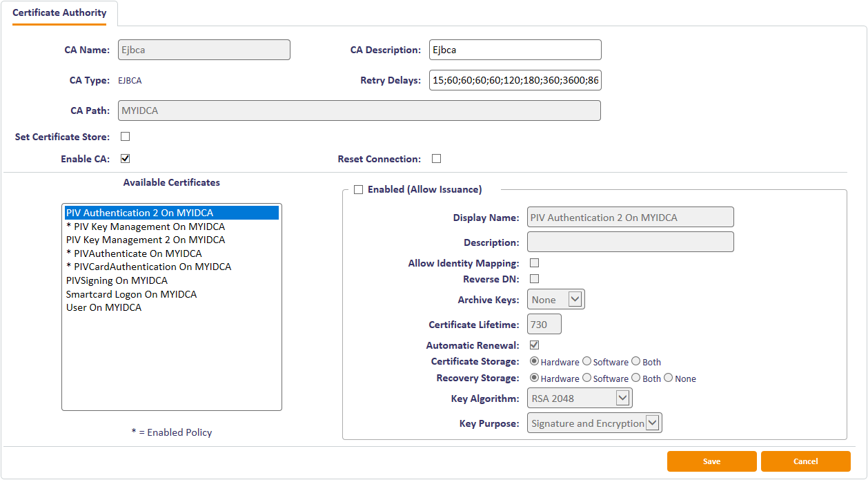
Task: Select Software for Certificate Storage
Action: pos(587,361)
